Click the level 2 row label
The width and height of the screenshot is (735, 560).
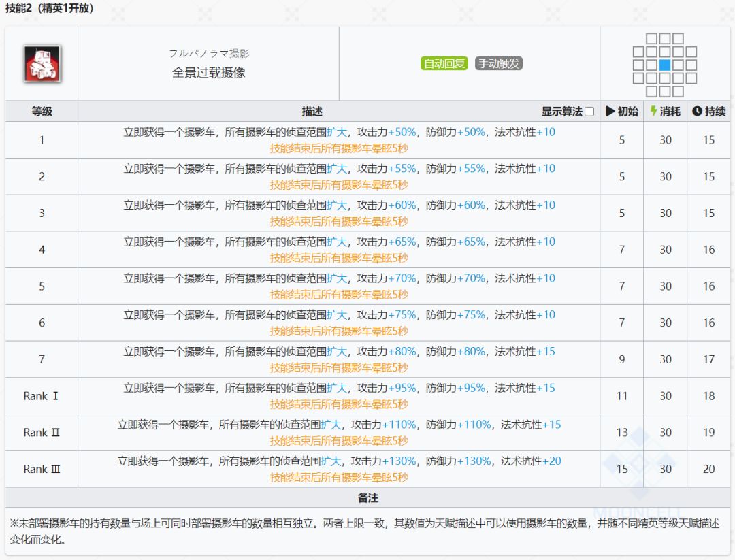(42, 177)
